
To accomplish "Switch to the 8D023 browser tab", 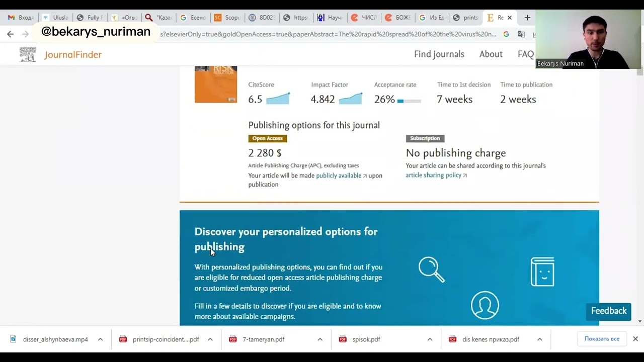I will pos(262,18).
